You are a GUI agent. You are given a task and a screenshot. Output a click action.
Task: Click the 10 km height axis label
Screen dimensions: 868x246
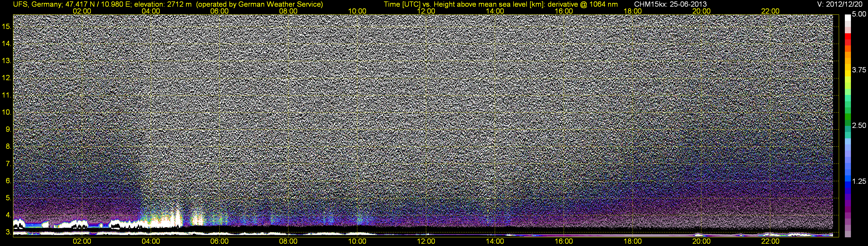(7, 112)
